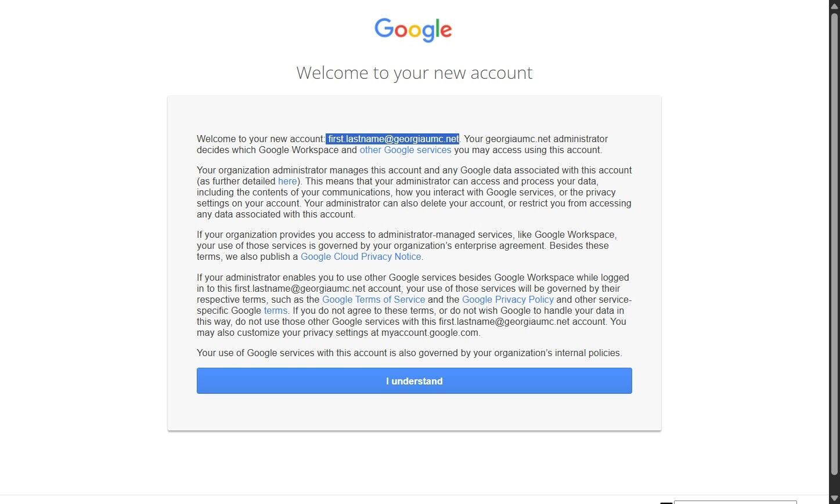Open the language selector box at page bottom
The width and height of the screenshot is (840, 504).
(735, 502)
